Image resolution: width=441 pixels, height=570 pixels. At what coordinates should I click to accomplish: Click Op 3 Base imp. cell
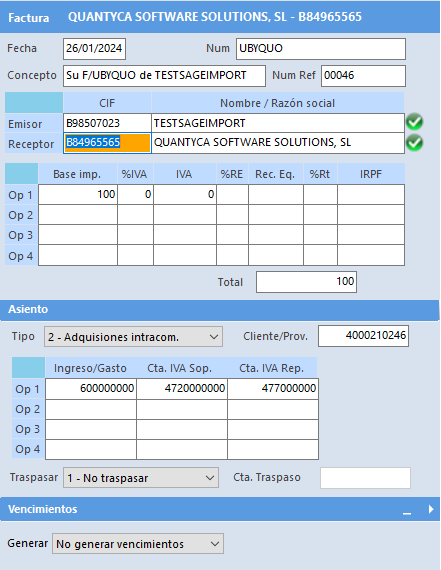[x=78, y=234]
